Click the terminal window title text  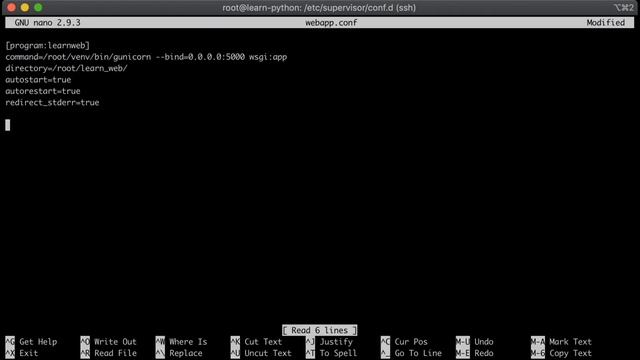(319, 8)
